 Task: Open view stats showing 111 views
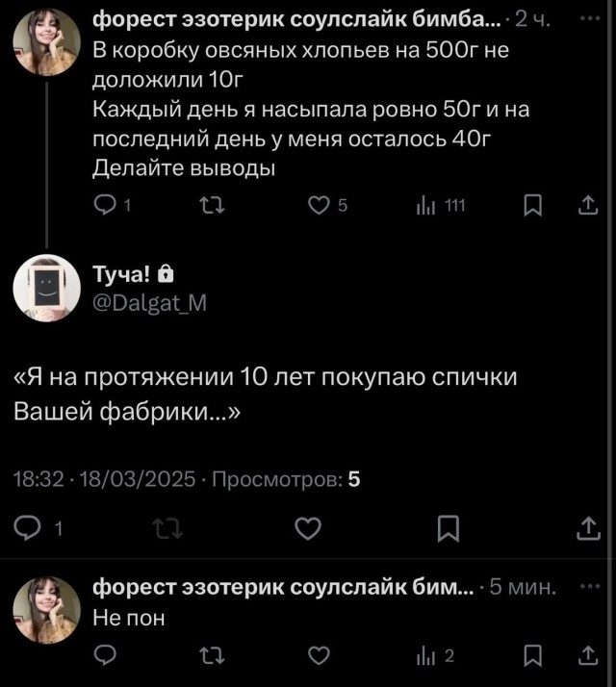click(428, 204)
